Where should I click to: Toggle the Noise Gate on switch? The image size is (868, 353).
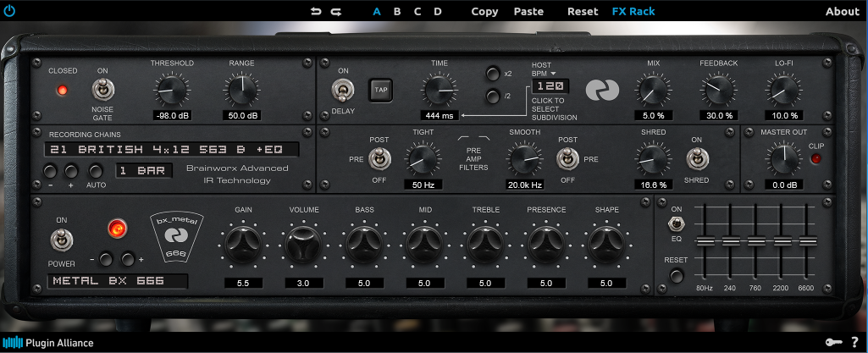[x=102, y=91]
